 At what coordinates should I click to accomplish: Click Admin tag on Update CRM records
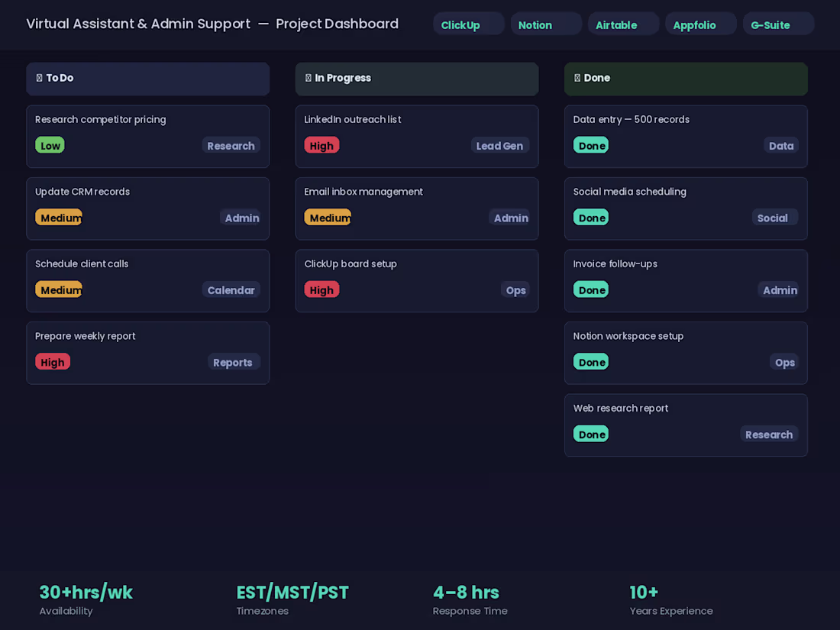coord(240,218)
